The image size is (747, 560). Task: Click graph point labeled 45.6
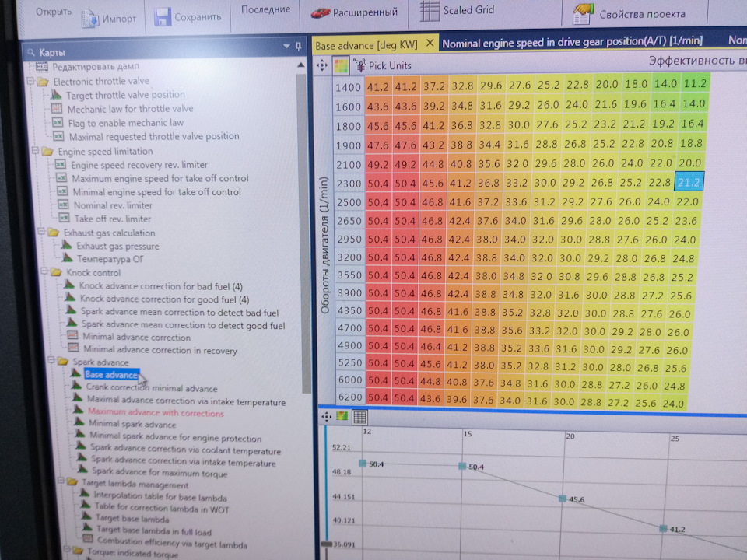pos(563,499)
